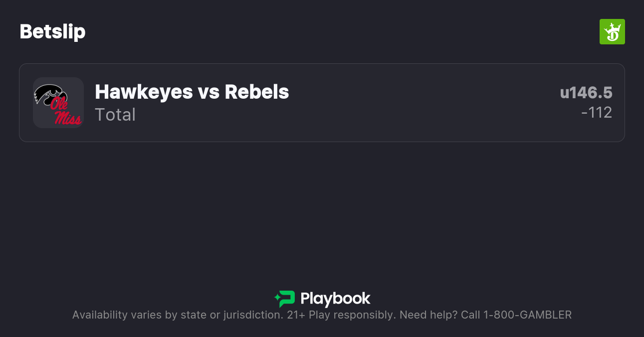Image resolution: width=644 pixels, height=337 pixels.
Task: Click the DraftKings sportsbook logo icon
Action: [x=612, y=32]
